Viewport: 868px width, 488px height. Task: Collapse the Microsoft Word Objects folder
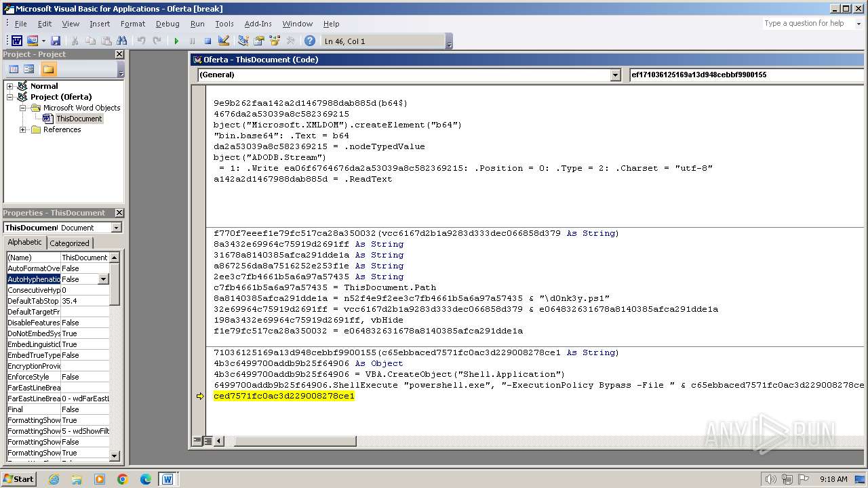tap(23, 108)
